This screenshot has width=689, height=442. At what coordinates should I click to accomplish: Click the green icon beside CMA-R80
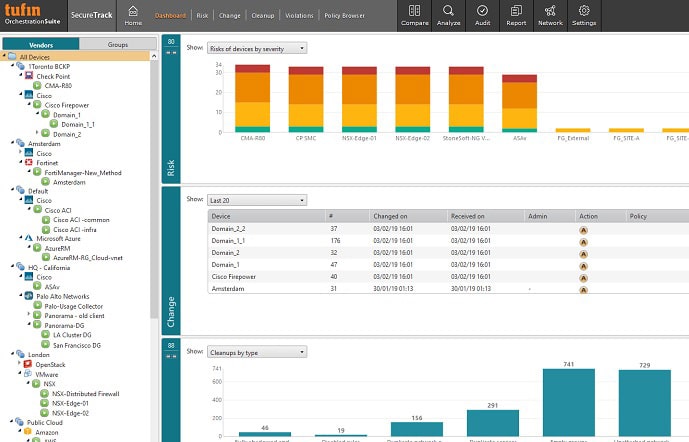(37, 86)
